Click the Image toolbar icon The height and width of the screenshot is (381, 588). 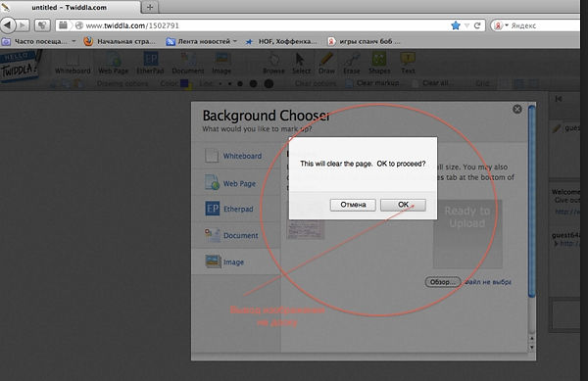221,64
